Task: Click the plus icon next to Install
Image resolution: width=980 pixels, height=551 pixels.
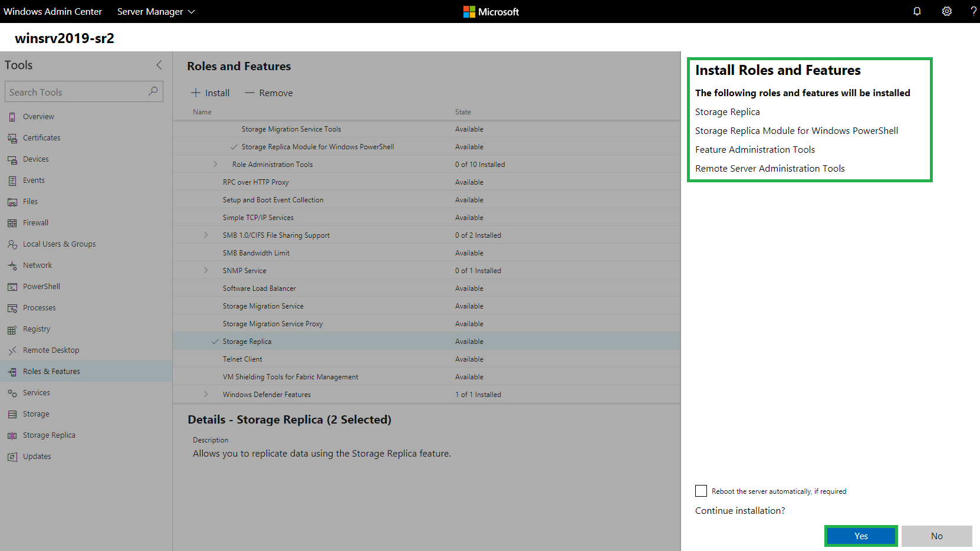Action: pos(196,93)
